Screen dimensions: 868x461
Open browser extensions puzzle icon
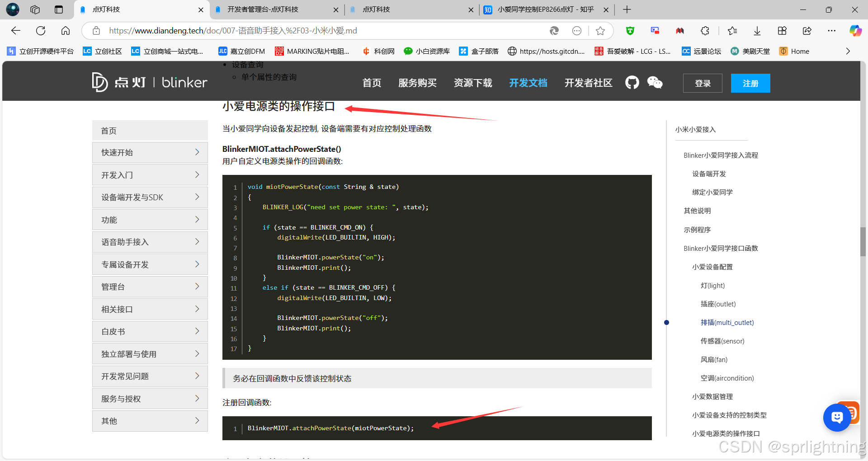(705, 31)
